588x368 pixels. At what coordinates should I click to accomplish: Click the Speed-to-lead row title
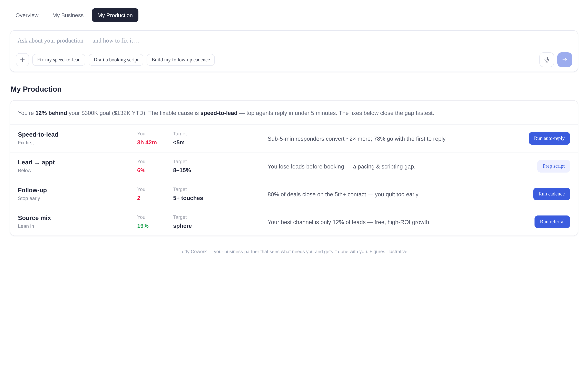pyautogui.click(x=38, y=135)
